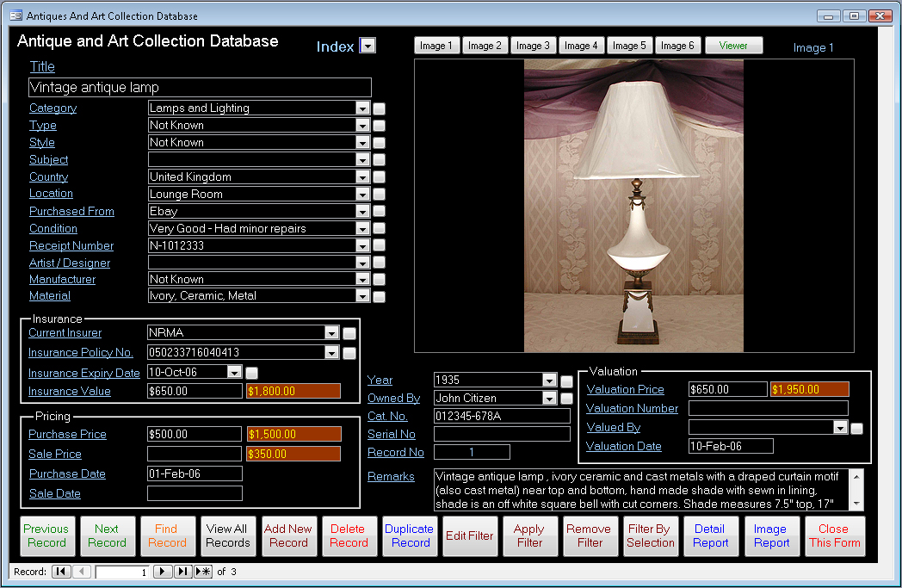Apply the filter
The height and width of the screenshot is (588, 902).
coord(530,535)
